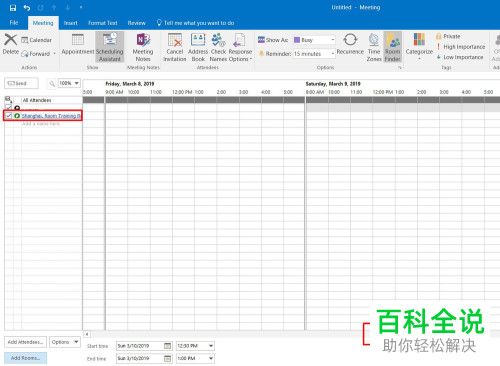Viewport: 500px width, 366px height.
Task: Toggle the Room Finder pane
Action: pos(392,47)
